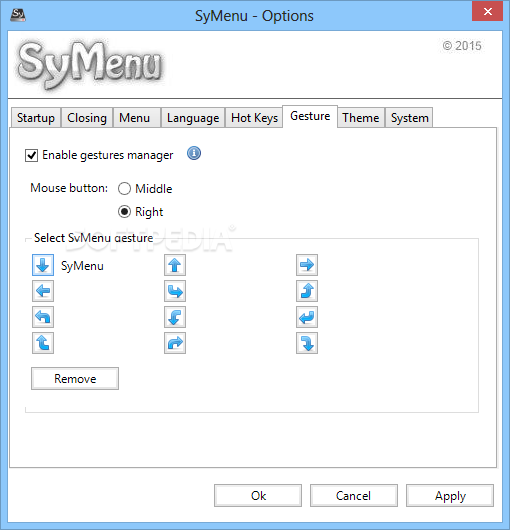Confirm settings with Ok button
The height and width of the screenshot is (530, 510).
pos(258,496)
